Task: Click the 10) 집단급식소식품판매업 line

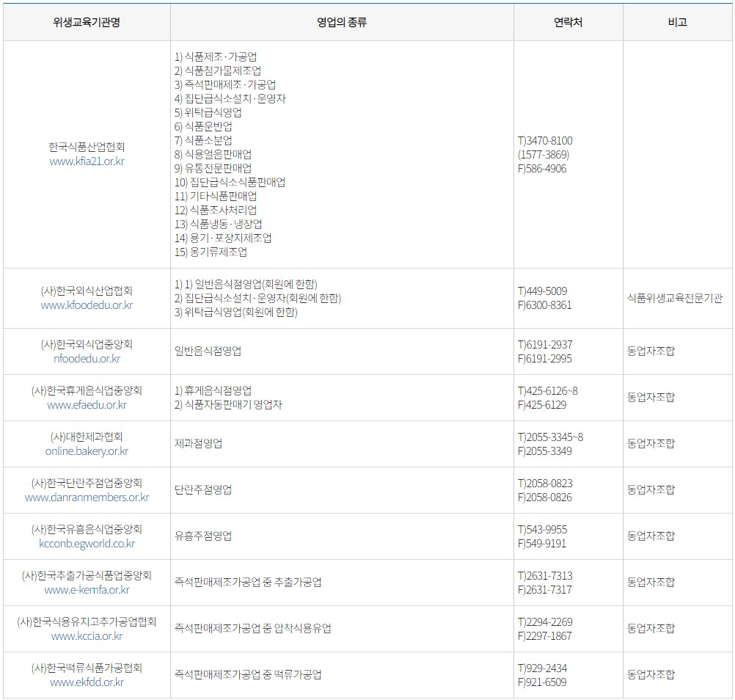Action: (230, 183)
